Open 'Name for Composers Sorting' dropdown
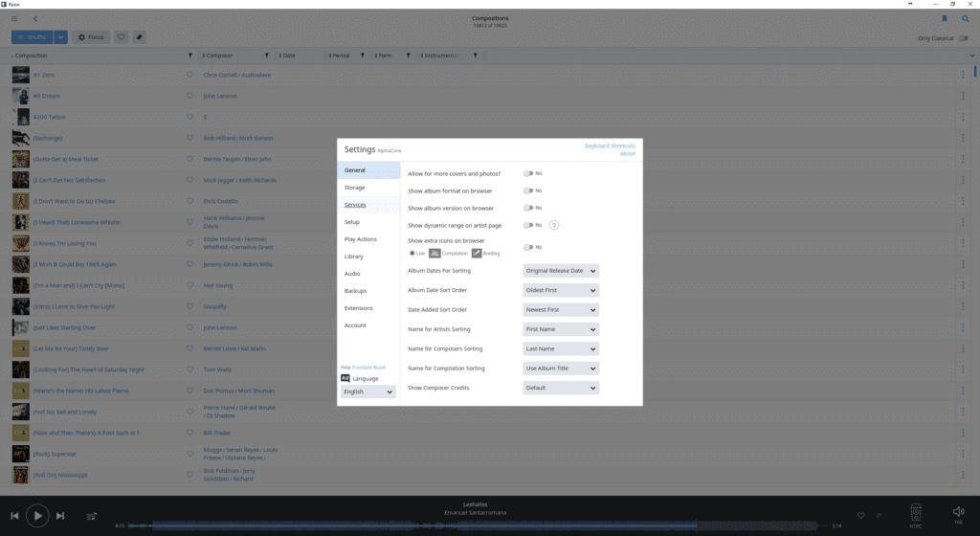The image size is (980, 536). (561, 348)
